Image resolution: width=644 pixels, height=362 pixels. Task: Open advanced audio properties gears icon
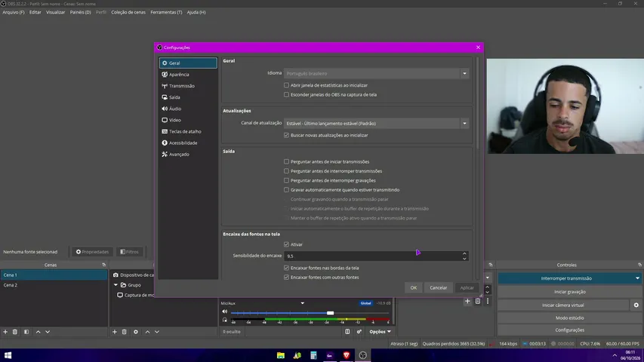(359, 332)
